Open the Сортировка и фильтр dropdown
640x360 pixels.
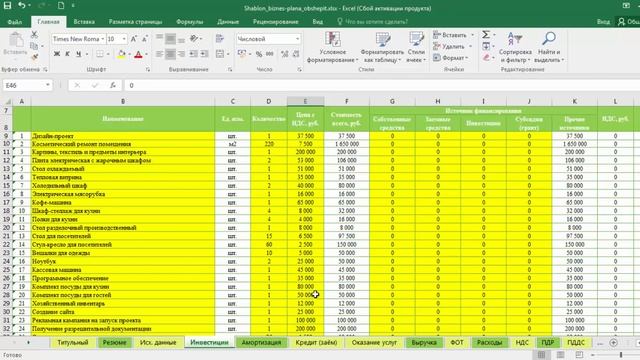[x=515, y=47]
